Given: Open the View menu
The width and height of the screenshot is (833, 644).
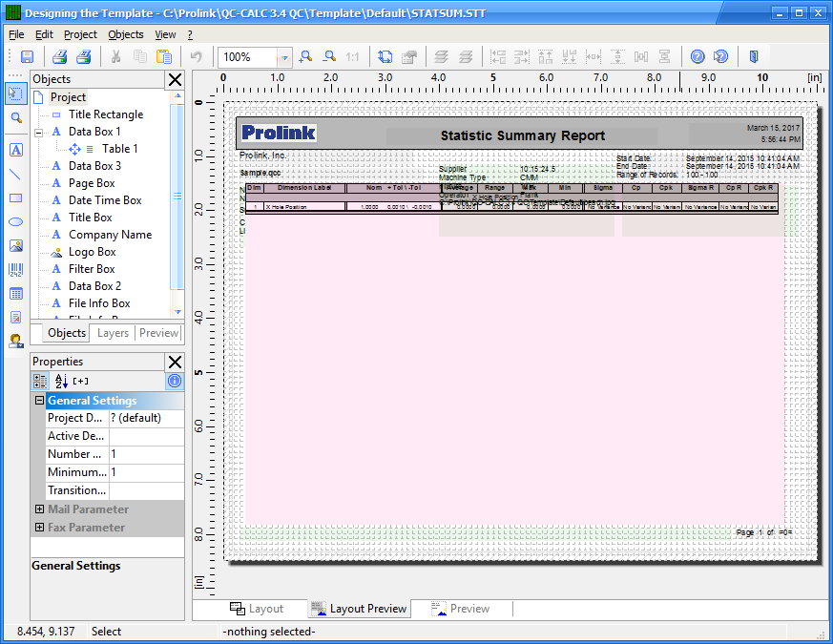Looking at the screenshot, I should coord(165,34).
